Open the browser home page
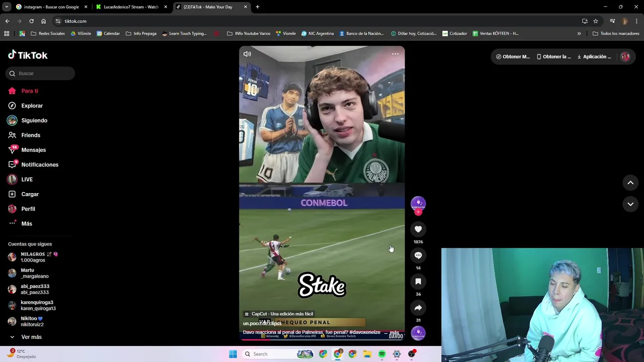Image resolution: width=644 pixels, height=362 pixels. [44, 21]
